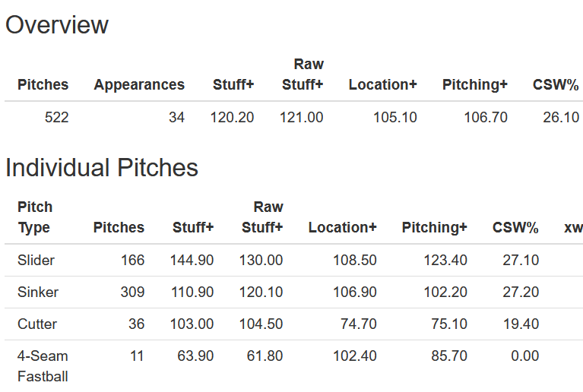583x392 pixels.
Task: Click the Individual Pitches section heading
Action: pyautogui.click(x=102, y=168)
